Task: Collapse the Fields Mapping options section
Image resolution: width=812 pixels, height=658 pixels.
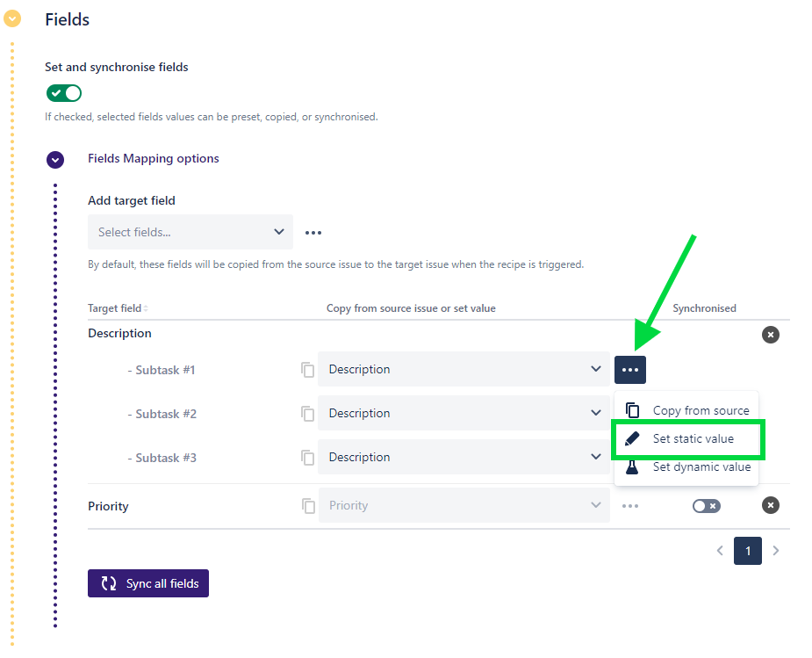Action: (55, 160)
